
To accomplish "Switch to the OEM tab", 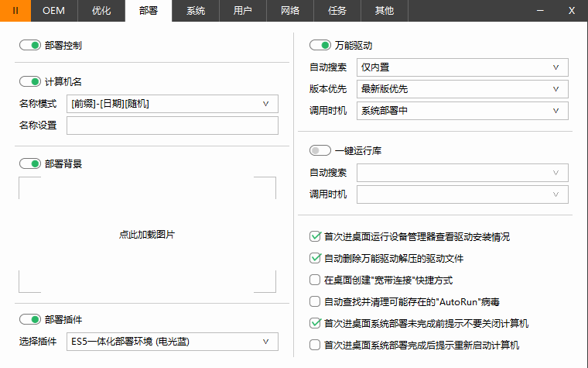I will (53, 11).
